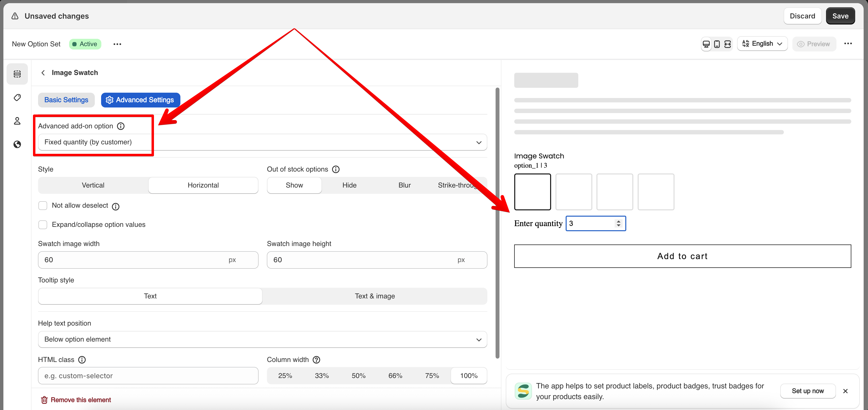Switch to mobile view icon
The width and height of the screenshot is (868, 410).
[x=717, y=44]
